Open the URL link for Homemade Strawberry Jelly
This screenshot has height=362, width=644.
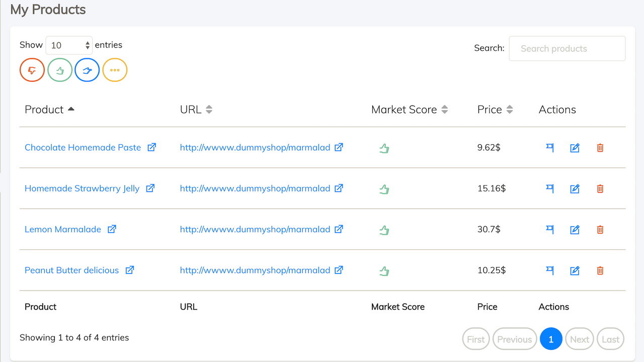(x=255, y=189)
